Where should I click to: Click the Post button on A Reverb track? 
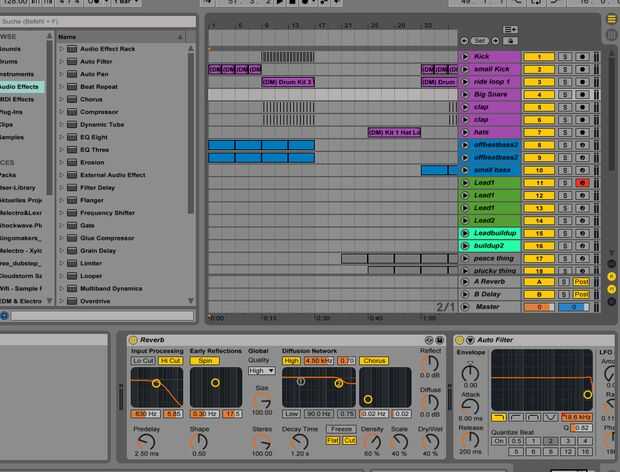point(582,283)
